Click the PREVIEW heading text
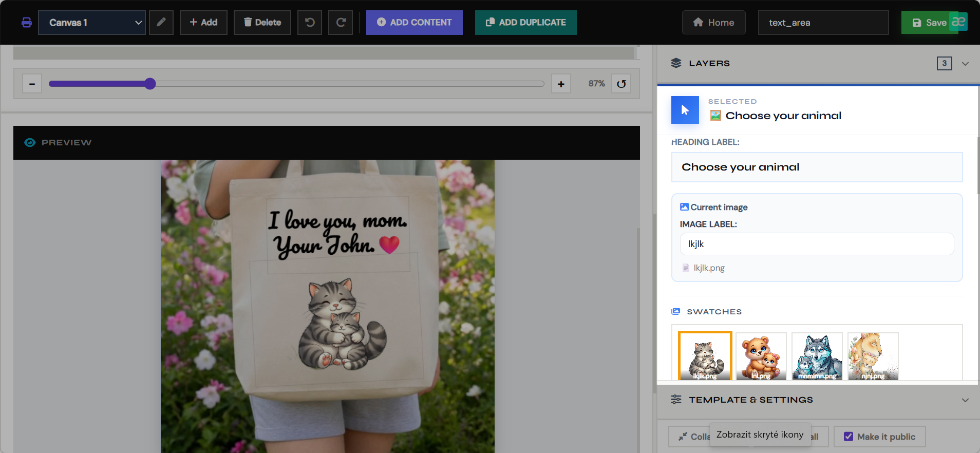This screenshot has width=980, height=453. (67, 143)
